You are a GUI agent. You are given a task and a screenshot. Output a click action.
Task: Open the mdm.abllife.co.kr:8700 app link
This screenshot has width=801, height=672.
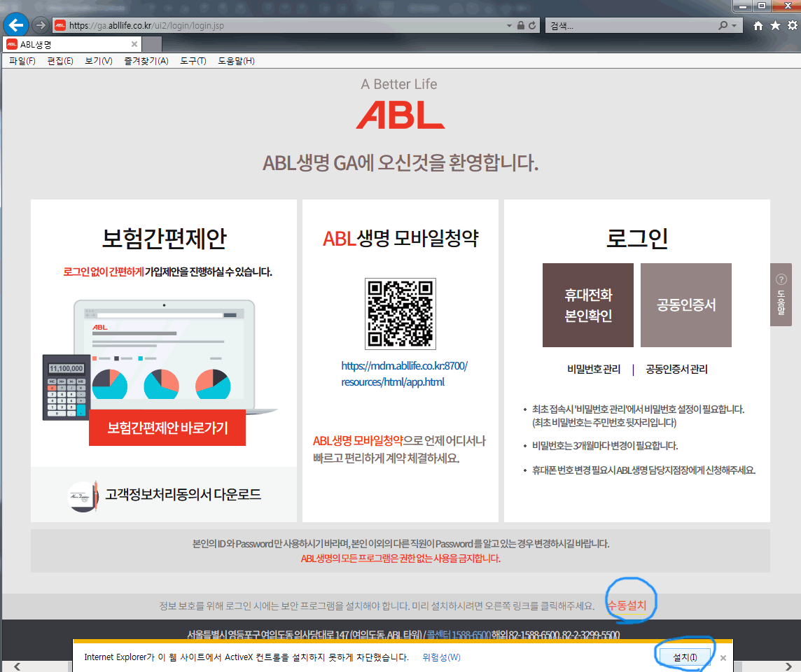[403, 374]
